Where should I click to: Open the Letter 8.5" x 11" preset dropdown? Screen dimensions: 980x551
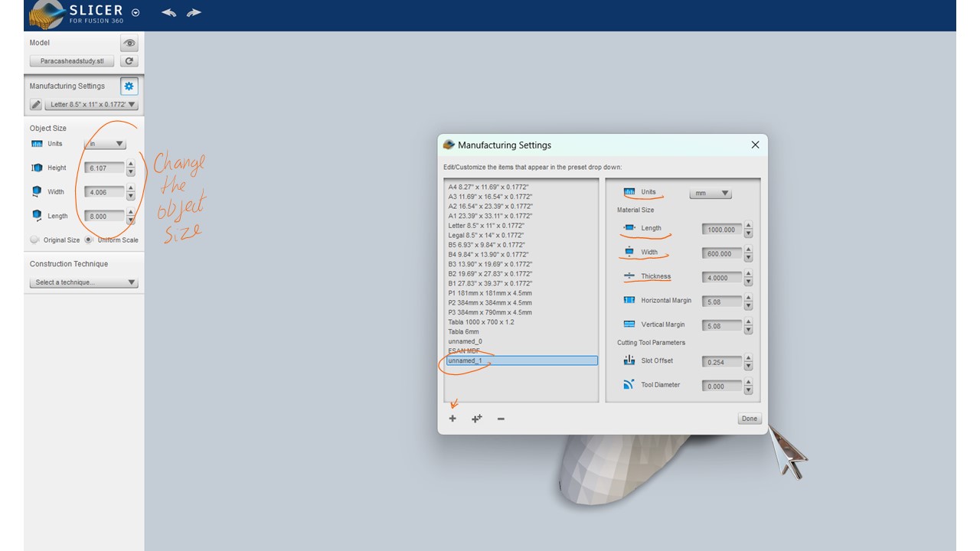(92, 105)
